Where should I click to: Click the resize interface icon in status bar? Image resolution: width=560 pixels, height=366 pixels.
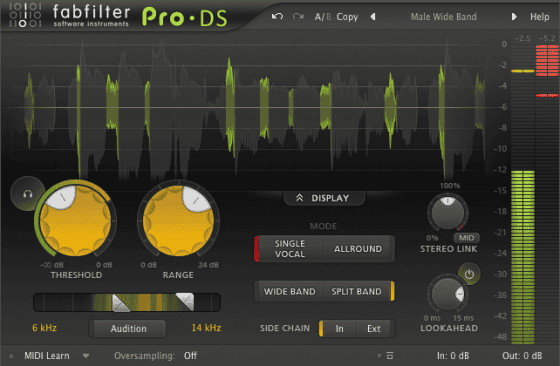390,356
